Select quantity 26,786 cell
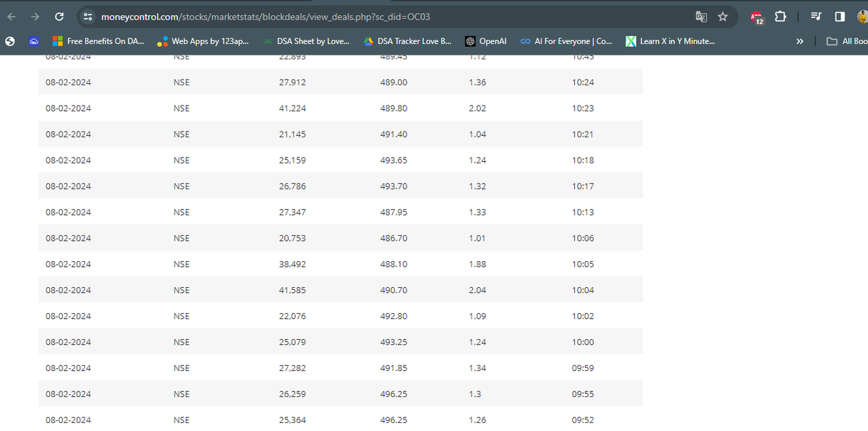This screenshot has height=431, width=868. tap(292, 187)
